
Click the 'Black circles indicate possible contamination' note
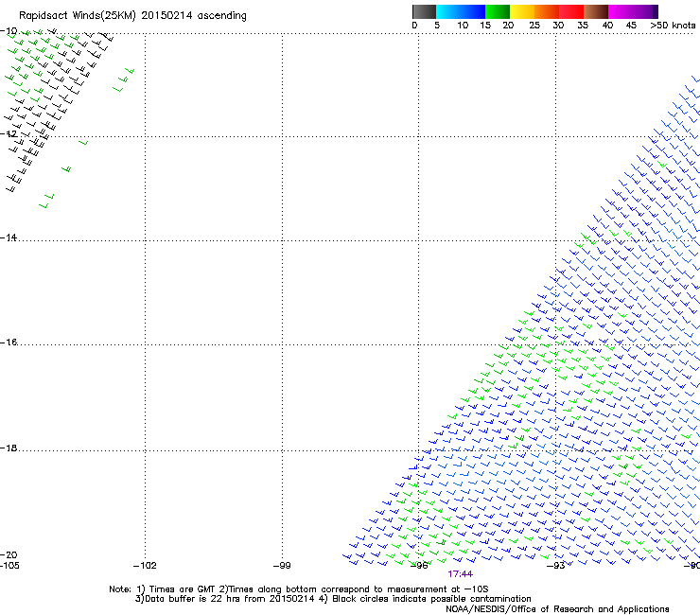[431, 599]
